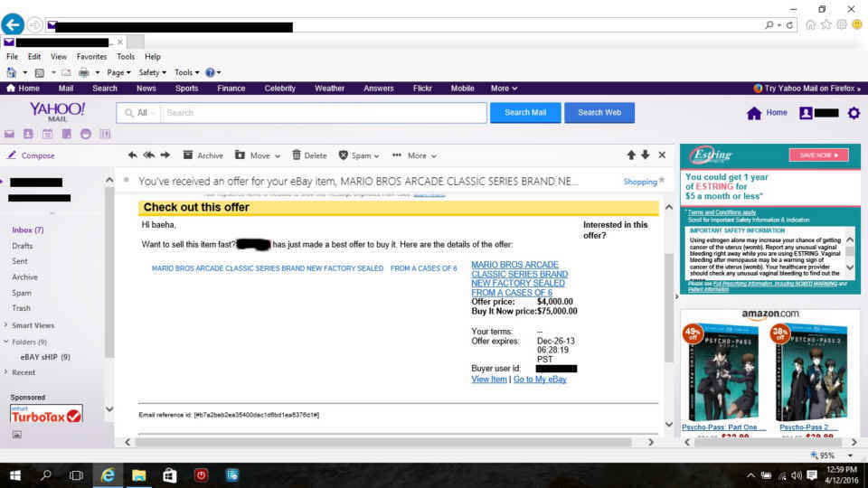Open the File menu

pos(12,56)
